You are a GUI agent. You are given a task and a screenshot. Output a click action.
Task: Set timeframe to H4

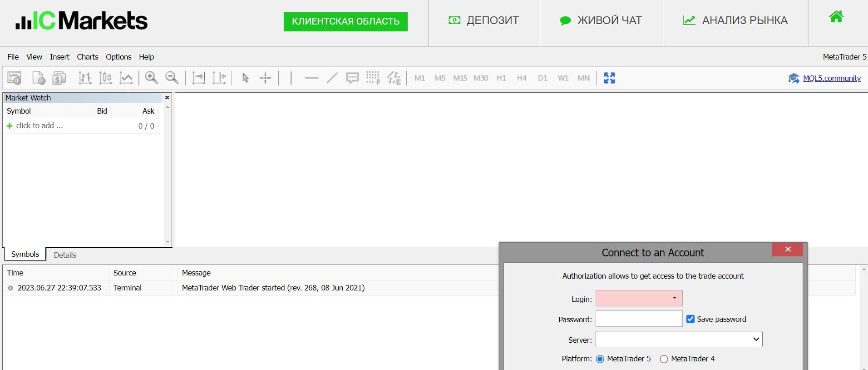522,78
